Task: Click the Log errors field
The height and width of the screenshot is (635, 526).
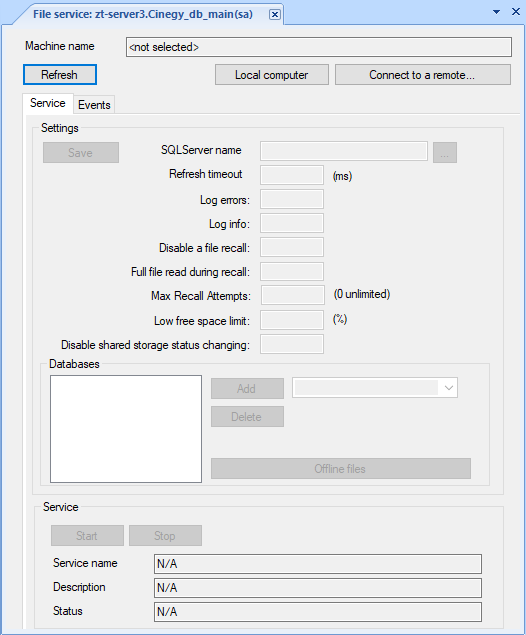Action: coord(292,199)
